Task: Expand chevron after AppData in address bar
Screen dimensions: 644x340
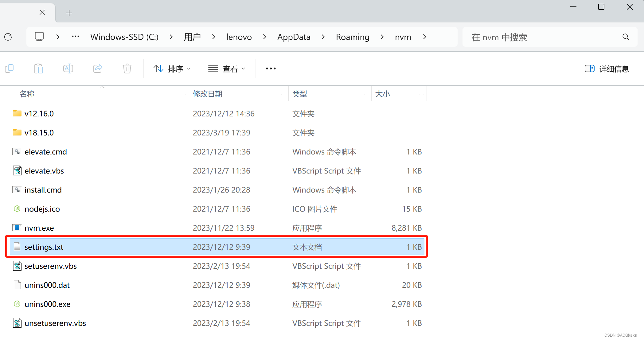Action: (x=323, y=37)
